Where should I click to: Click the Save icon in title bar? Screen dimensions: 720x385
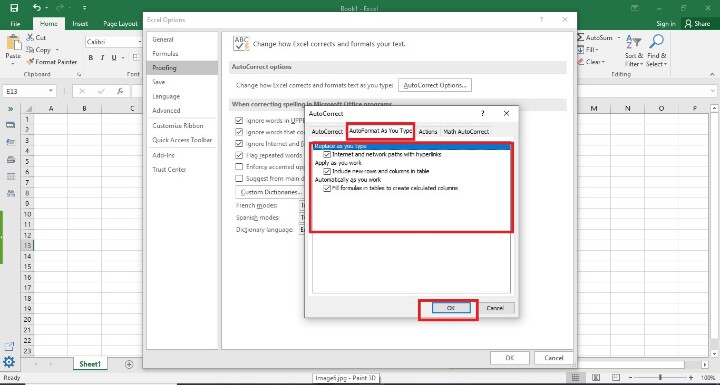14,8
